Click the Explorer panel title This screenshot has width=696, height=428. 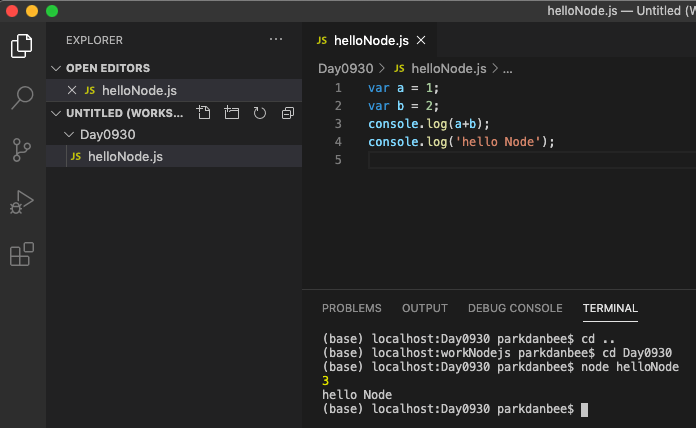tap(94, 40)
